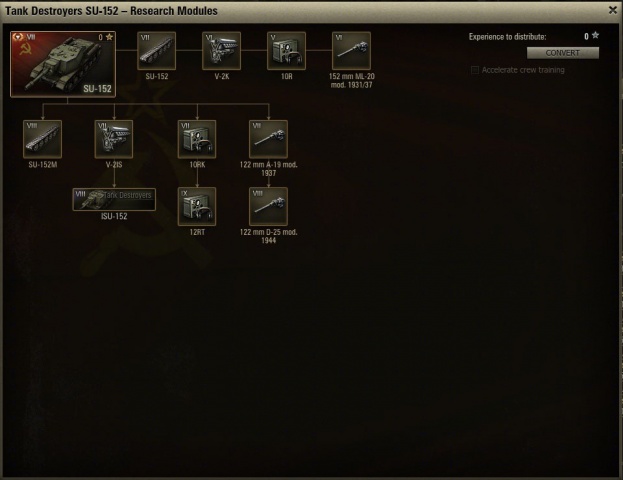623x480 pixels.
Task: Click the 12RT radio module icon
Action: pos(197,207)
